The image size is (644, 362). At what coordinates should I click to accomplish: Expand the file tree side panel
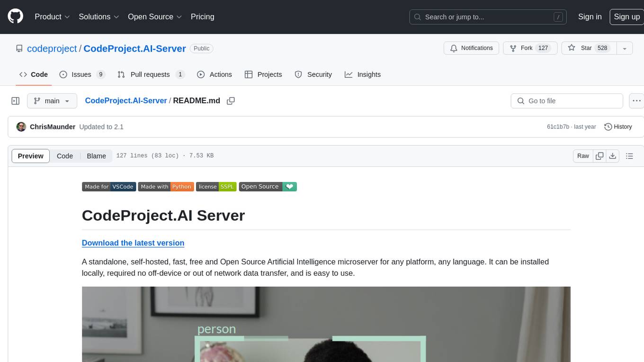15,101
